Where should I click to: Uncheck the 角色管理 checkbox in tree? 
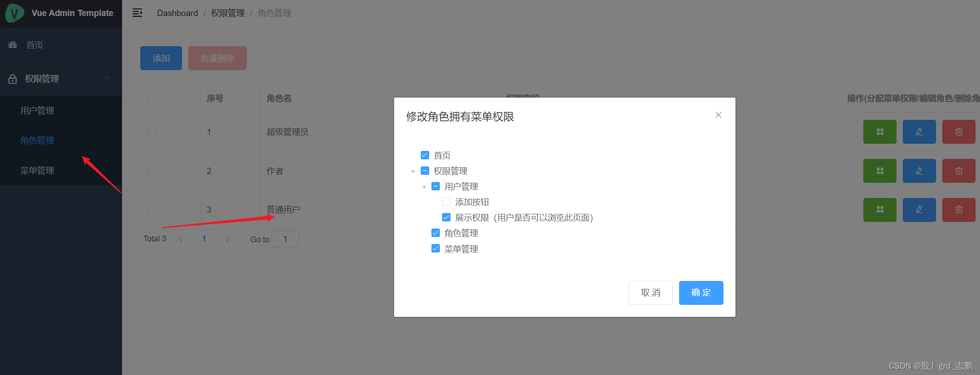(436, 233)
